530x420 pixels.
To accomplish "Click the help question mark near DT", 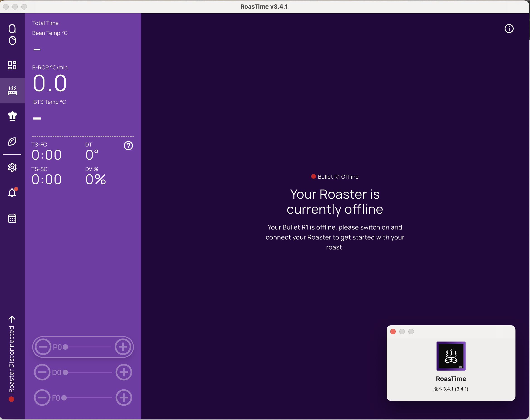I will 128,146.
